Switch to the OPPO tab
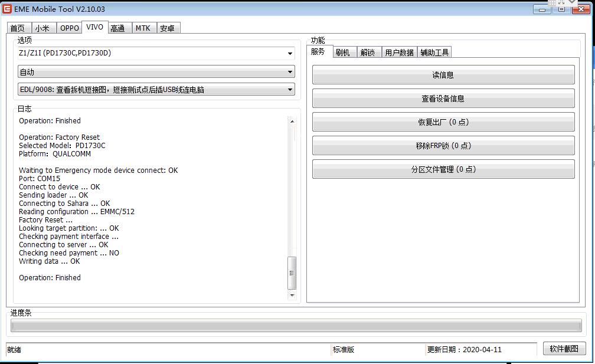The height and width of the screenshot is (364, 595). 69,28
